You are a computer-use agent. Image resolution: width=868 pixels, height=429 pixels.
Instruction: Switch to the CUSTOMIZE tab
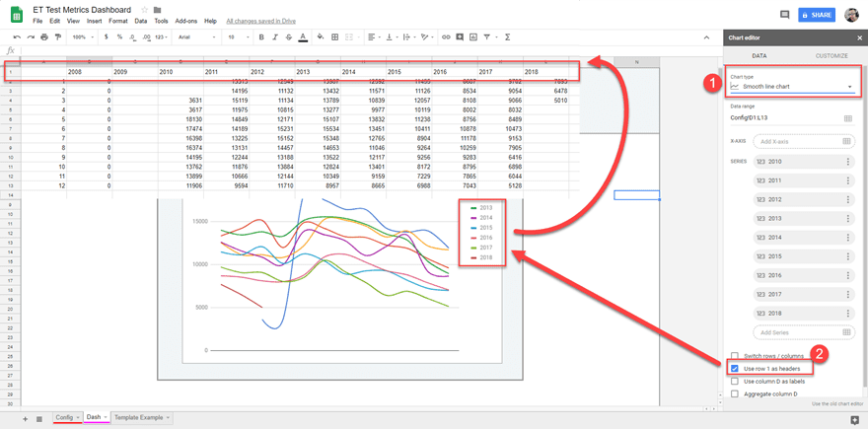pos(831,56)
